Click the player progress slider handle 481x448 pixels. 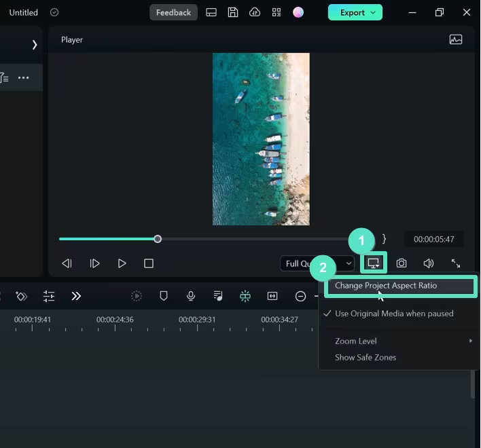click(158, 239)
